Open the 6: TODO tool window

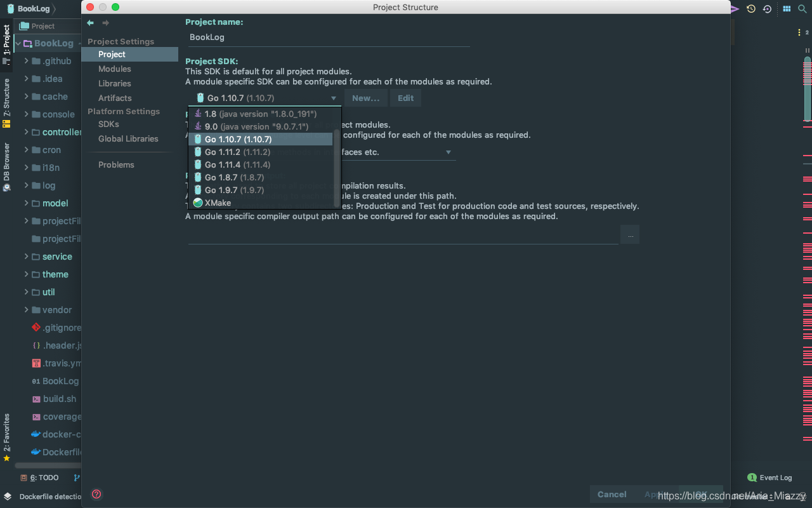39,478
